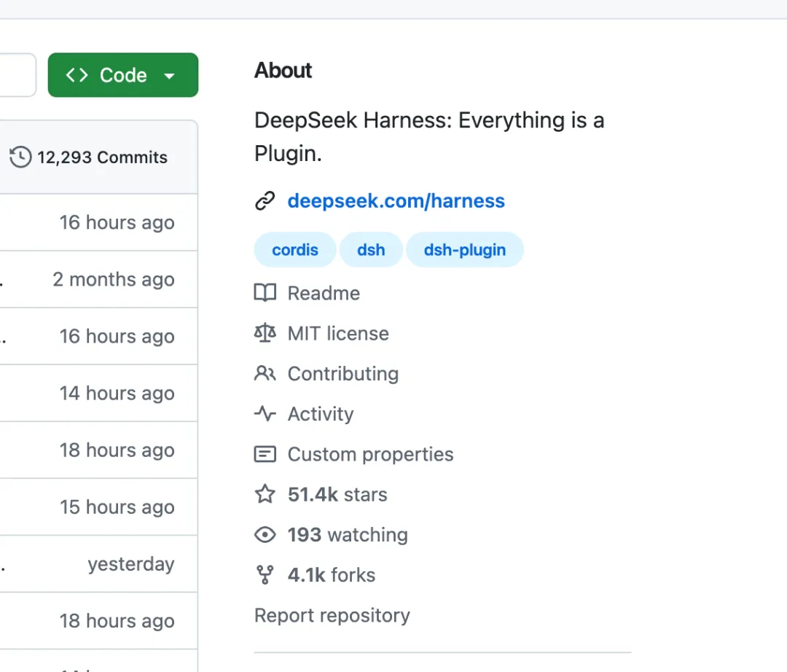
Task: Click the Custom properties note icon
Action: tap(265, 454)
